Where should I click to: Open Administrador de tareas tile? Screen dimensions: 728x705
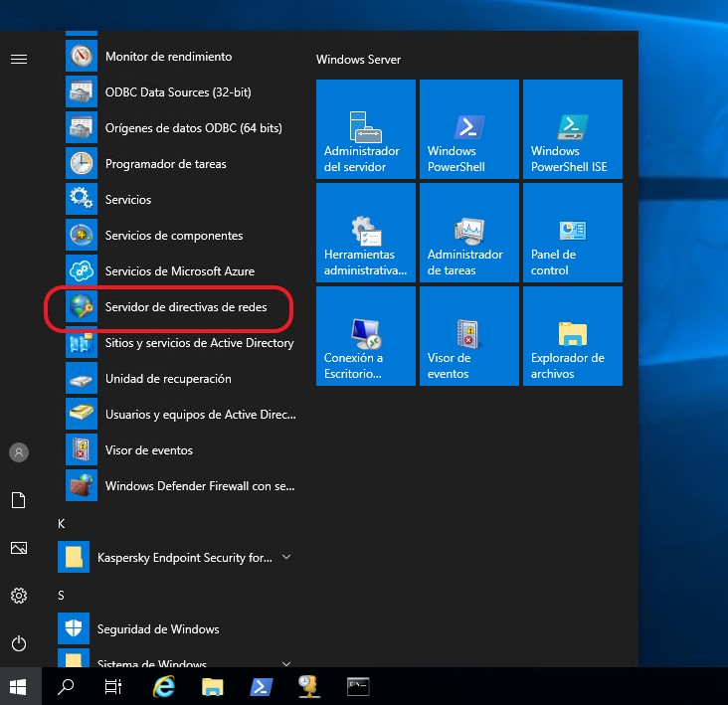[469, 233]
